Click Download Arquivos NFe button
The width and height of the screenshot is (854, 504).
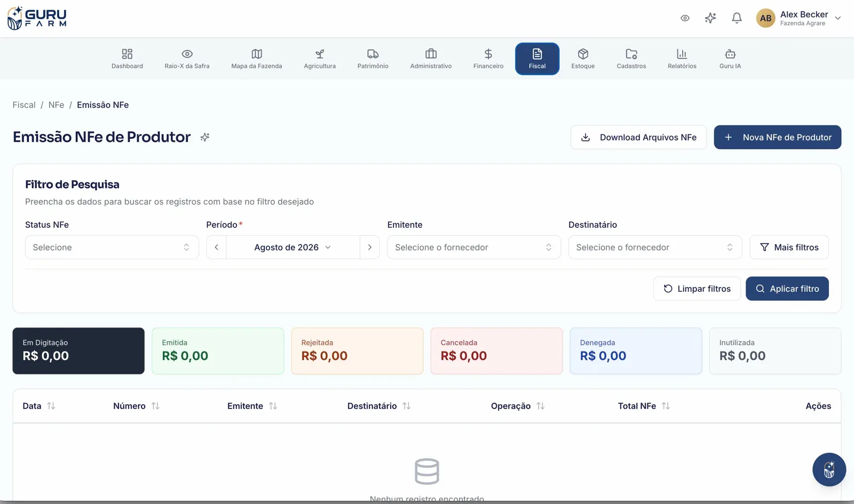click(638, 137)
